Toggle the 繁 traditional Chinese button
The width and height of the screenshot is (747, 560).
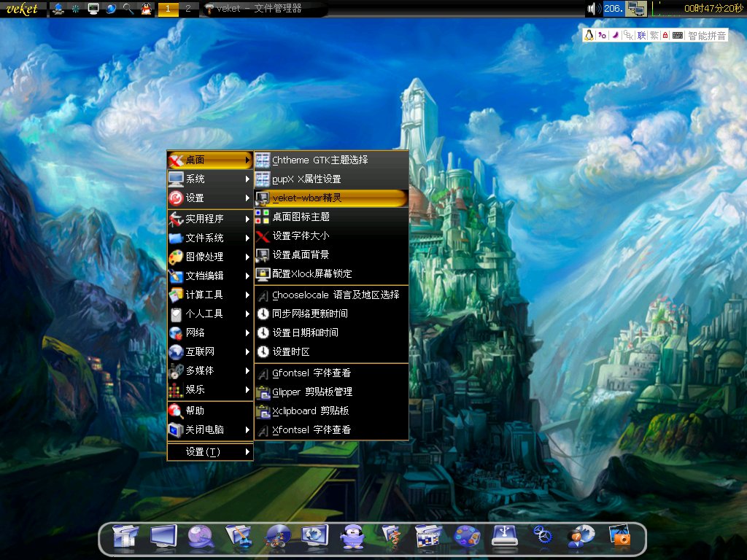tap(654, 35)
